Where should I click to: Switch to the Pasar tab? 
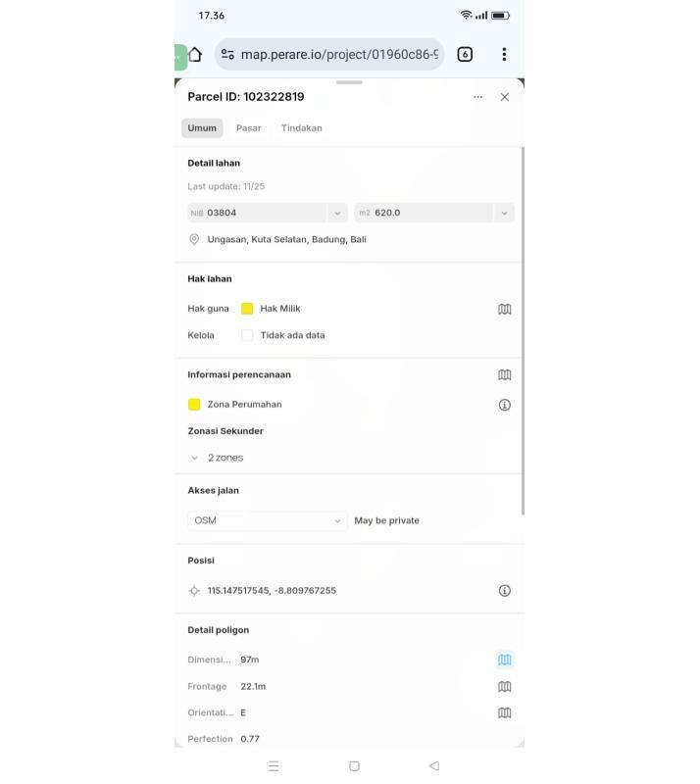248,128
